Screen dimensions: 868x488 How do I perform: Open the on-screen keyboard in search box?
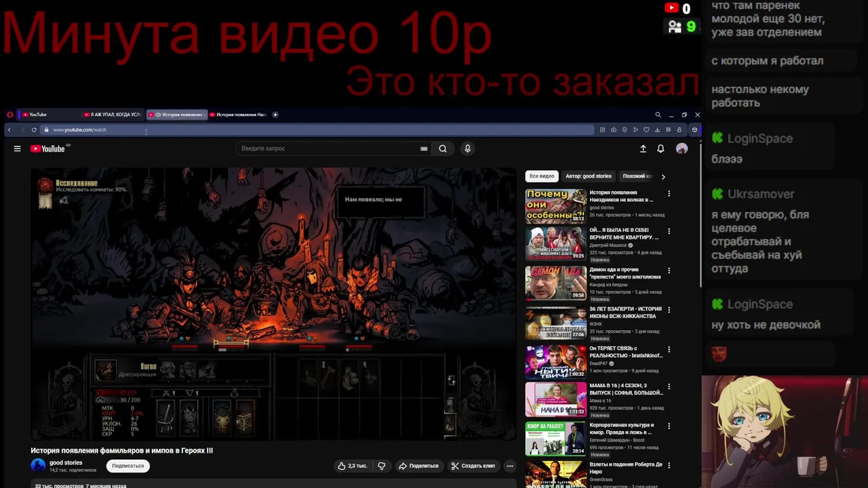424,148
